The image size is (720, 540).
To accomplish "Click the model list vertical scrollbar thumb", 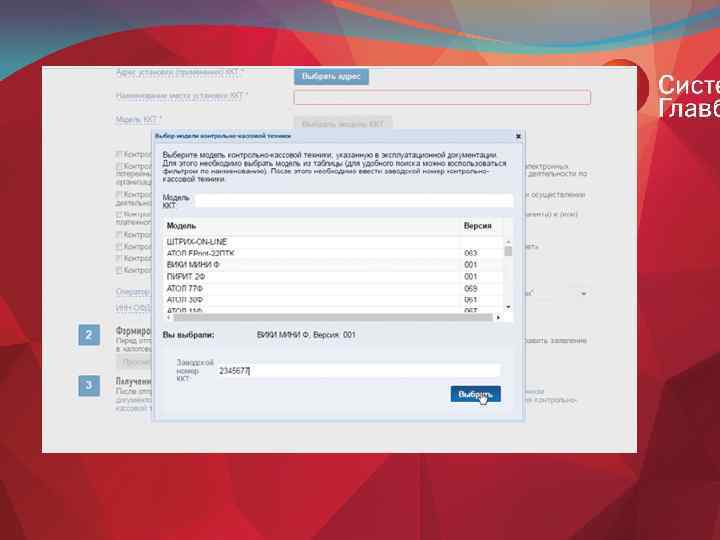I will click(x=508, y=251).
